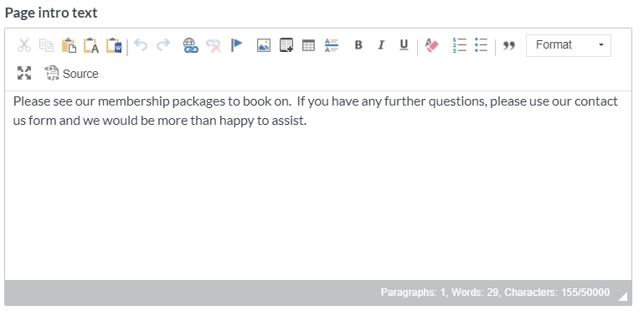Click inside the intro text editing area
The height and width of the screenshot is (321, 644).
pos(318,185)
